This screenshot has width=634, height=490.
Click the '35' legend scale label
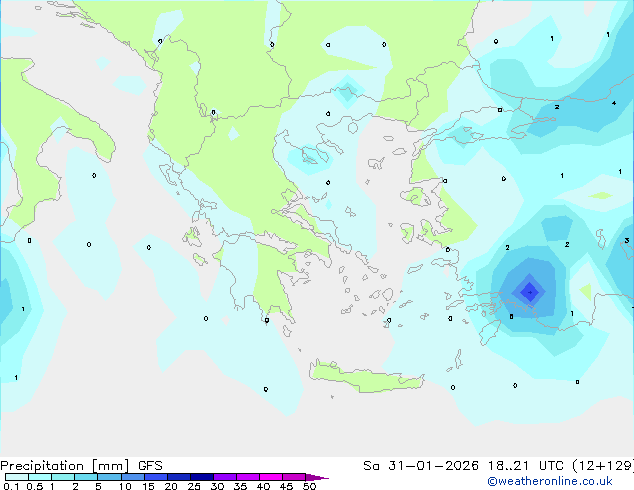(x=240, y=486)
